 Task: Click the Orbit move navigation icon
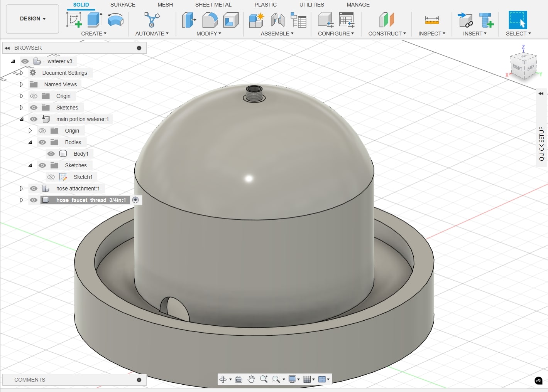tap(223, 379)
